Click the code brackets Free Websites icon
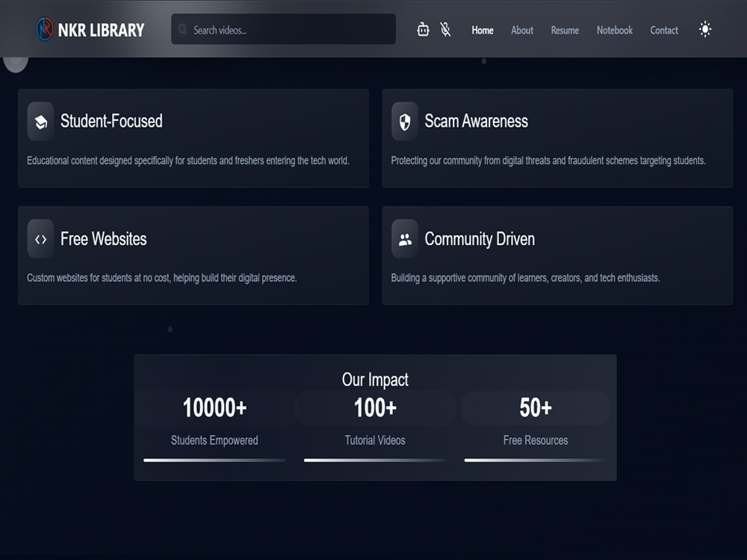This screenshot has width=747, height=560. (40, 239)
